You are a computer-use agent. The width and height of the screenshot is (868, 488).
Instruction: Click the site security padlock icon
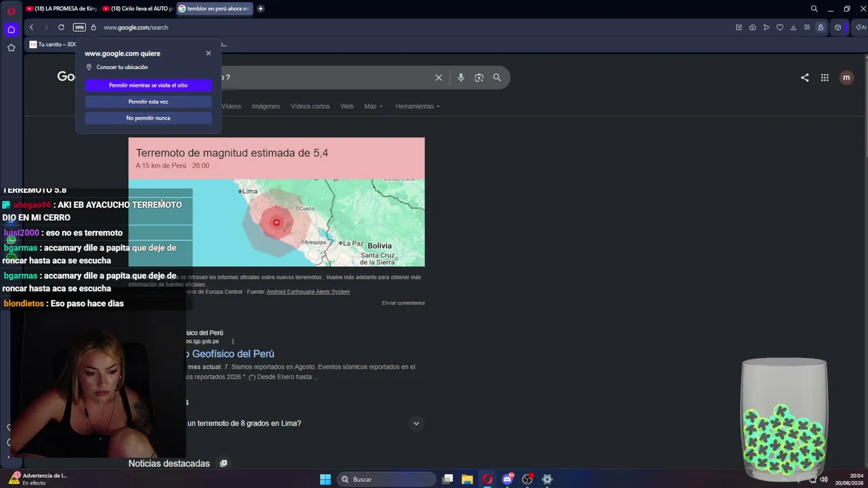(94, 27)
